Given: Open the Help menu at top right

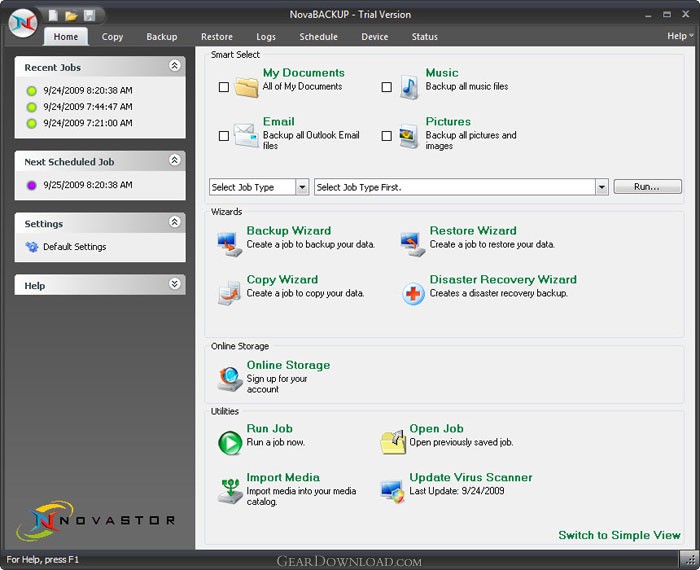Looking at the screenshot, I should point(680,36).
